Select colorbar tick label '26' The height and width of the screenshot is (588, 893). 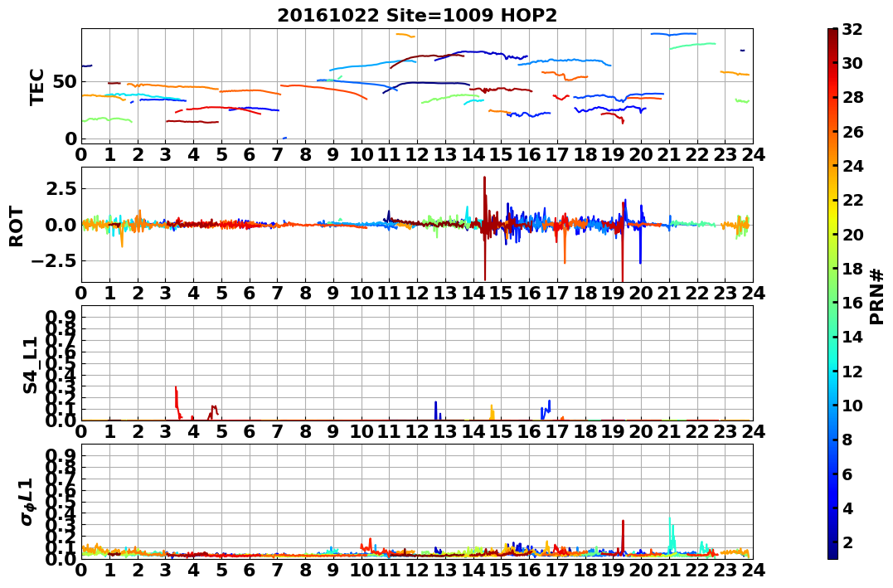[852, 132]
